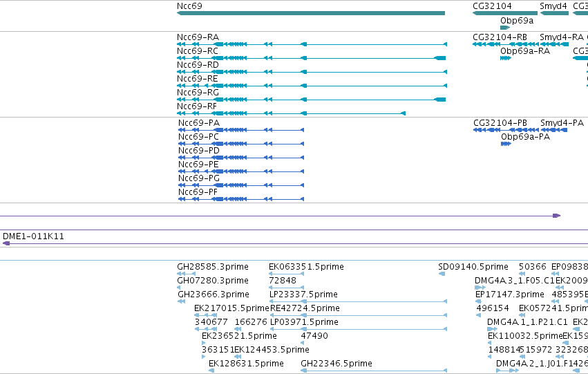Select protein Ncc69-PC label
This screenshot has height=374, width=588.
click(199, 137)
